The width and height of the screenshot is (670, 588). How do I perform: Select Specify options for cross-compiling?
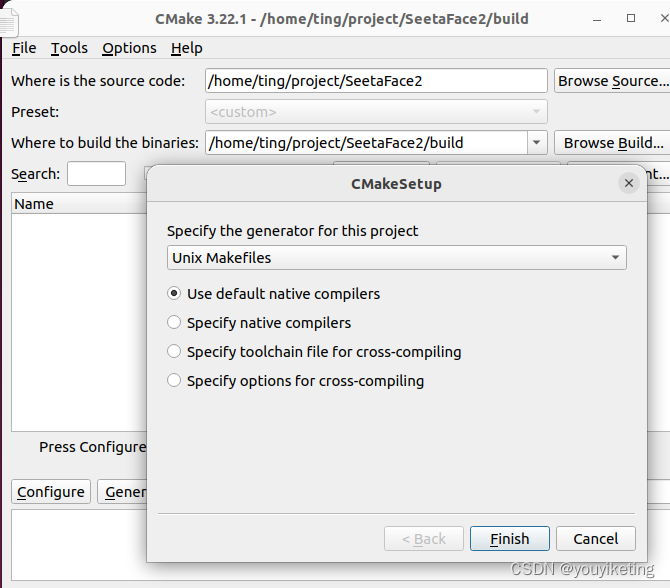(296, 381)
